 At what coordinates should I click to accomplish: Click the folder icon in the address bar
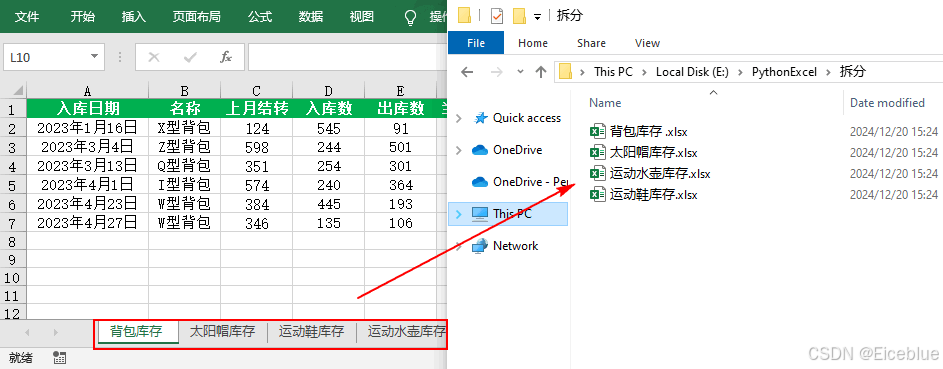(565, 72)
